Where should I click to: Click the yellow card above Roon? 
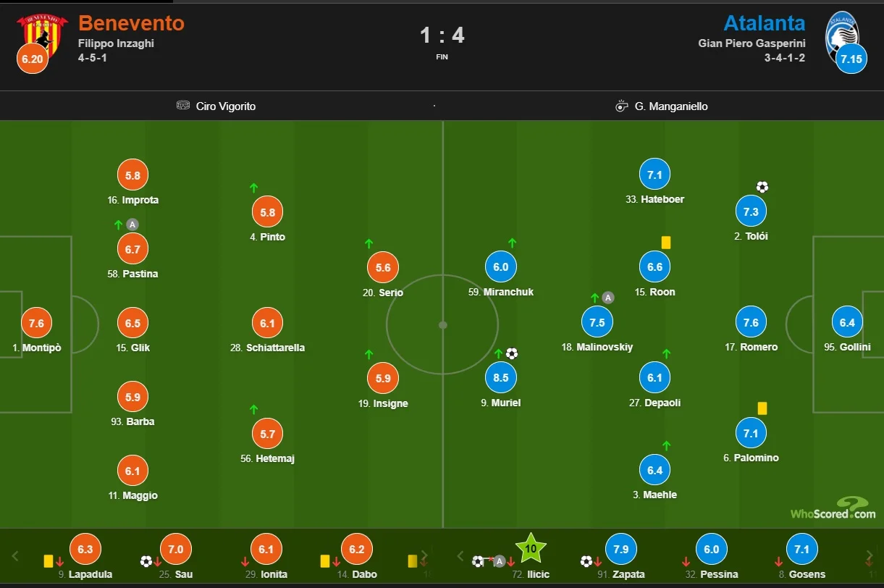(x=666, y=243)
